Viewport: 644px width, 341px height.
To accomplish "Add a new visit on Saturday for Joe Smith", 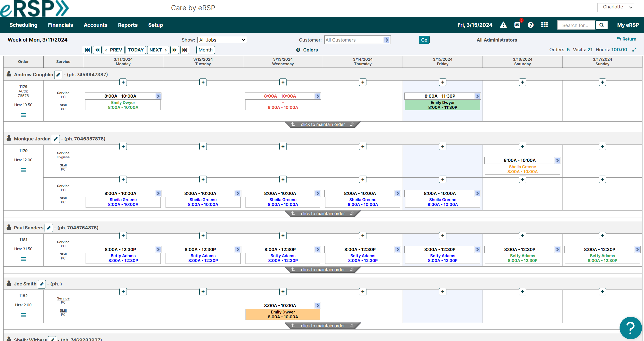I will pyautogui.click(x=523, y=291).
